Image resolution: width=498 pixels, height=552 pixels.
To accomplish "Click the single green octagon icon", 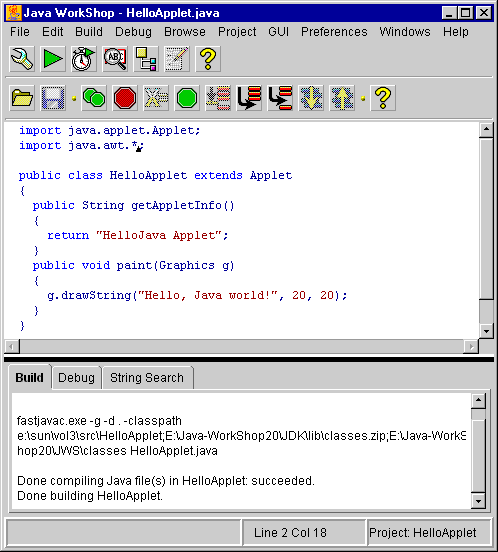I will (187, 98).
